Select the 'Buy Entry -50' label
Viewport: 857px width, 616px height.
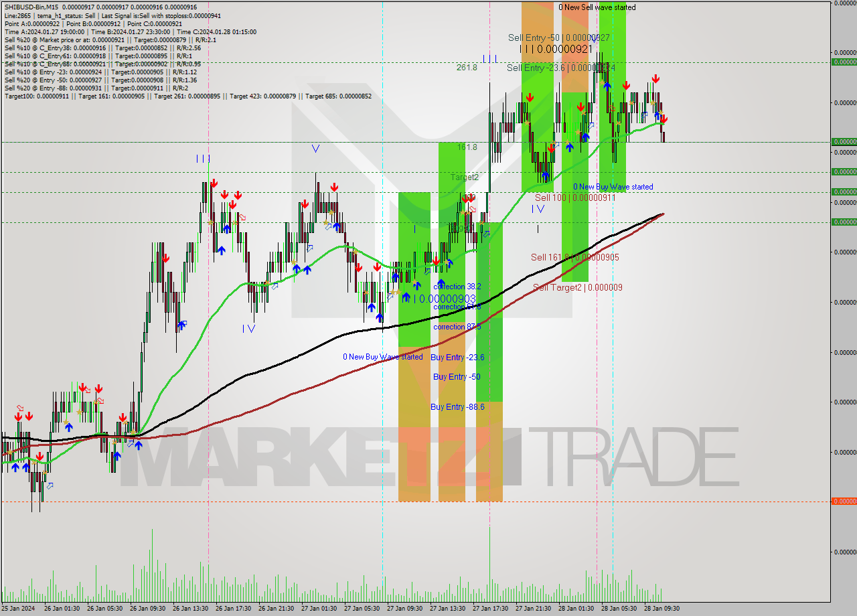point(457,377)
